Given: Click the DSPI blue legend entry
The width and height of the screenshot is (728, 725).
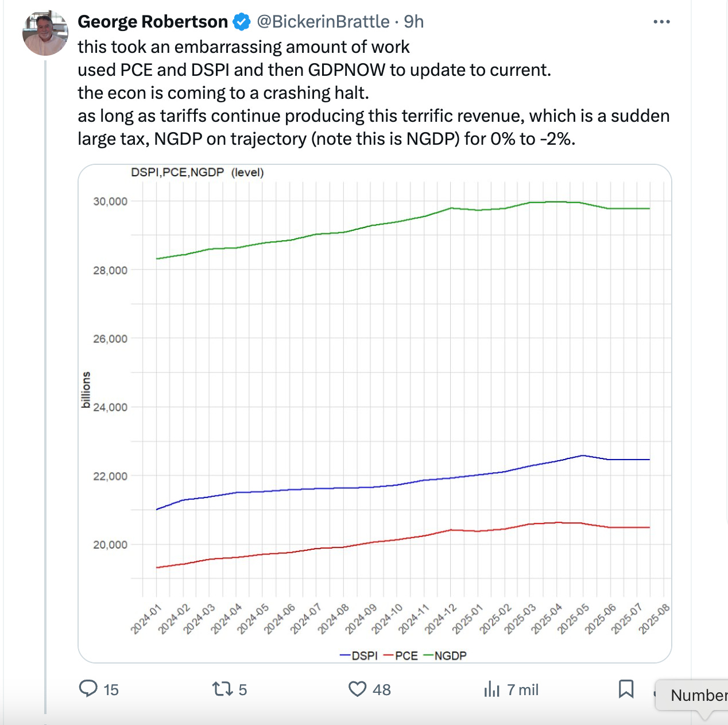Looking at the screenshot, I should pos(359,655).
